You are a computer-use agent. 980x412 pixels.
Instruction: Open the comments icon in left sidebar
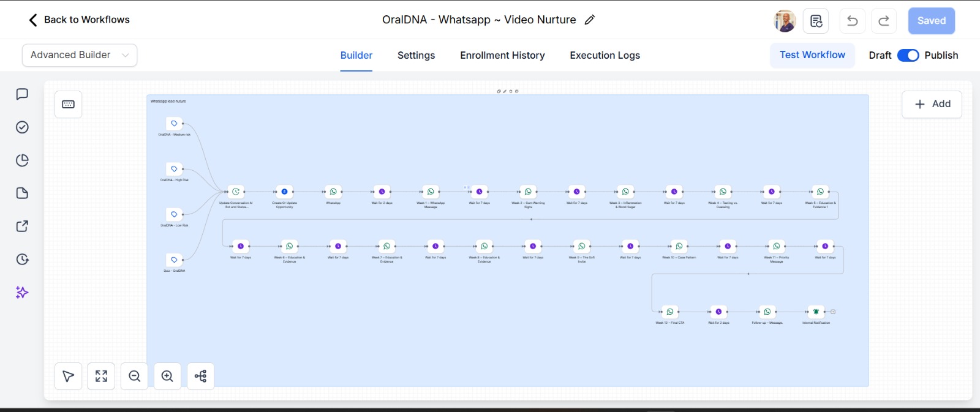click(22, 94)
